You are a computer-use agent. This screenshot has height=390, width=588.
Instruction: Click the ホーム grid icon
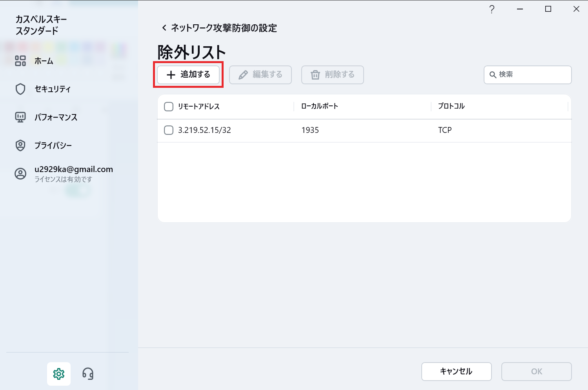click(20, 61)
